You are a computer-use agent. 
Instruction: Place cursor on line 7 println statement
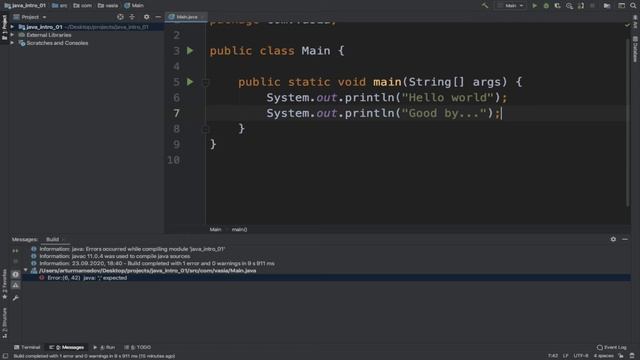(384, 113)
